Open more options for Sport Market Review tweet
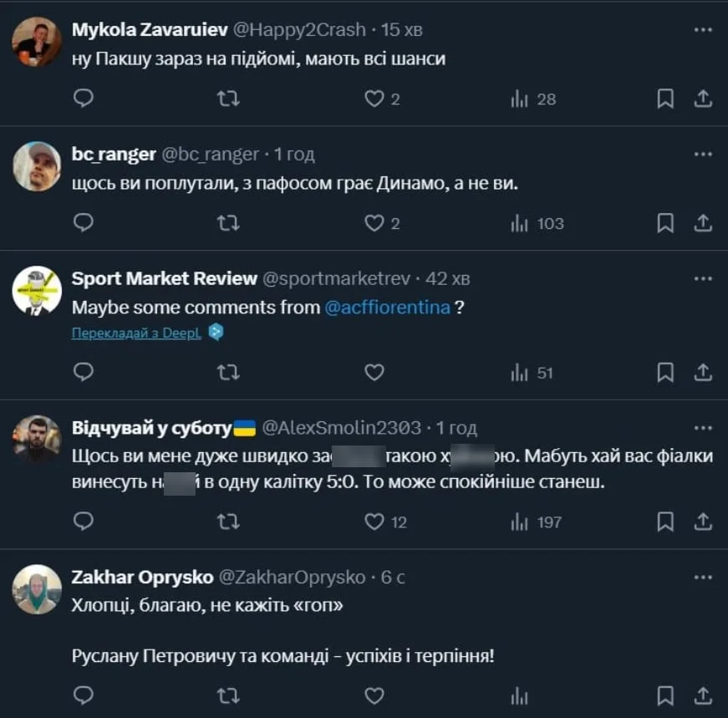 (703, 278)
